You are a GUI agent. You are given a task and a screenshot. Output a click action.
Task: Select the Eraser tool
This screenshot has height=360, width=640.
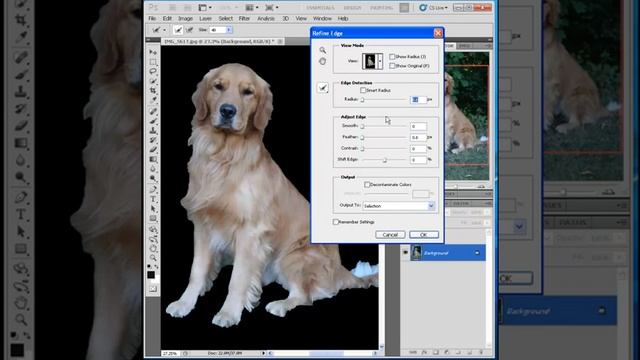pyautogui.click(x=153, y=150)
